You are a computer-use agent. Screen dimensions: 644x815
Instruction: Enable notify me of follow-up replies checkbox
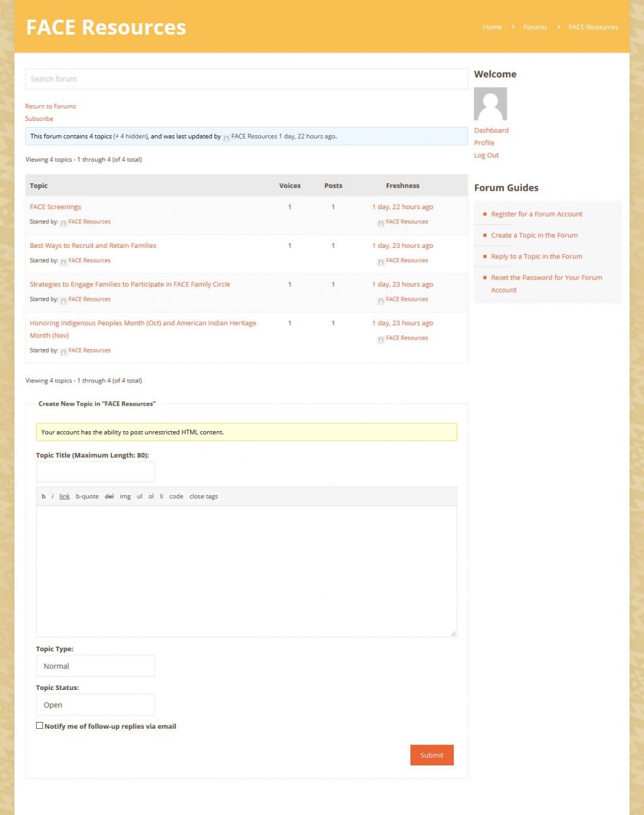[39, 725]
